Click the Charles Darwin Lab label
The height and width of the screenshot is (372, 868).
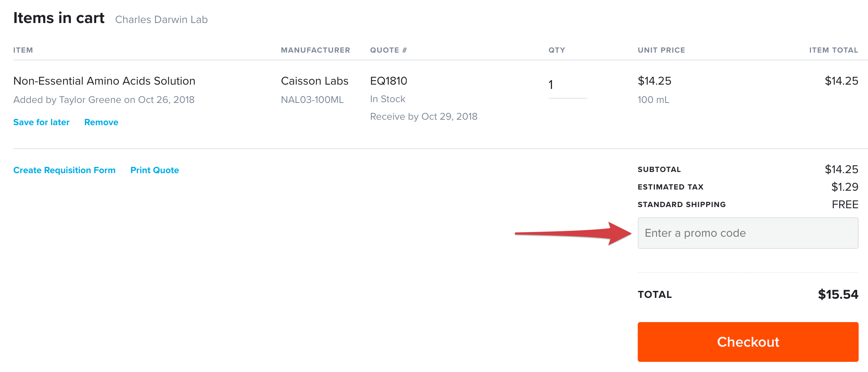(x=161, y=19)
